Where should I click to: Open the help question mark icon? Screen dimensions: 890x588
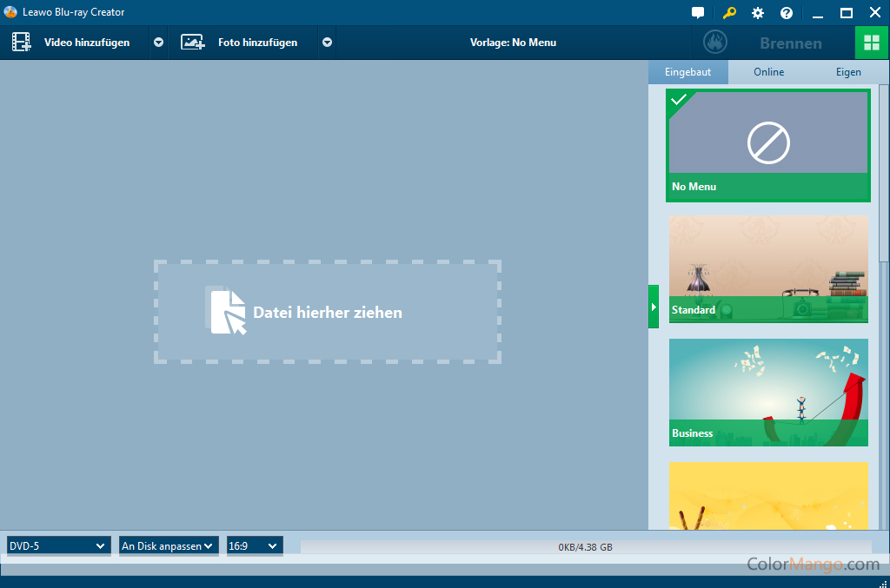coord(786,13)
